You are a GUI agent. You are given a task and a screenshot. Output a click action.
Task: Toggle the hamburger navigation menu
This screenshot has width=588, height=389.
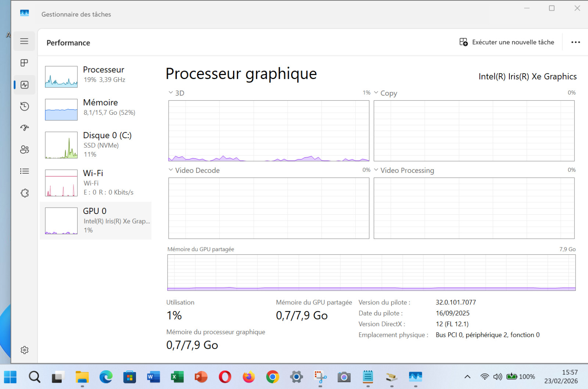[24, 41]
